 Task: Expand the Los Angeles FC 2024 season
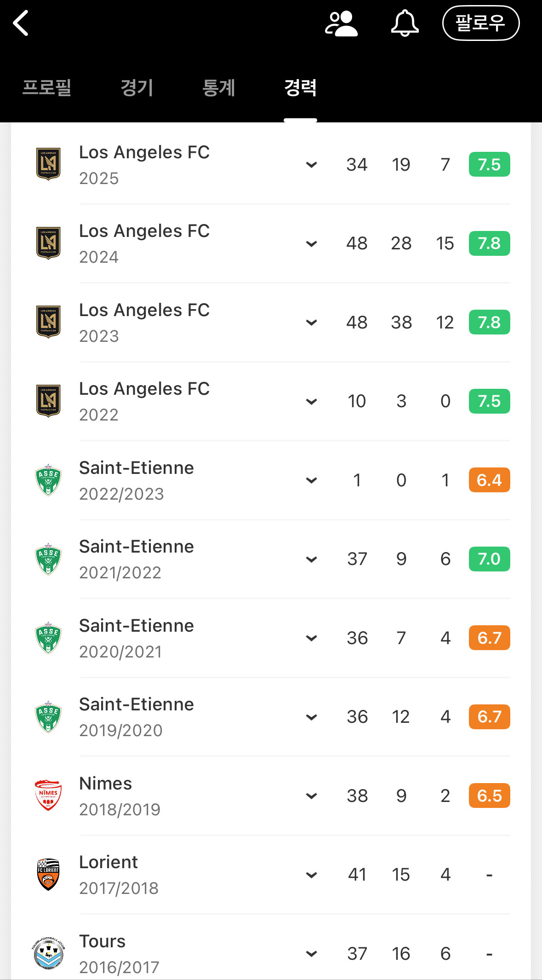pyautogui.click(x=312, y=243)
